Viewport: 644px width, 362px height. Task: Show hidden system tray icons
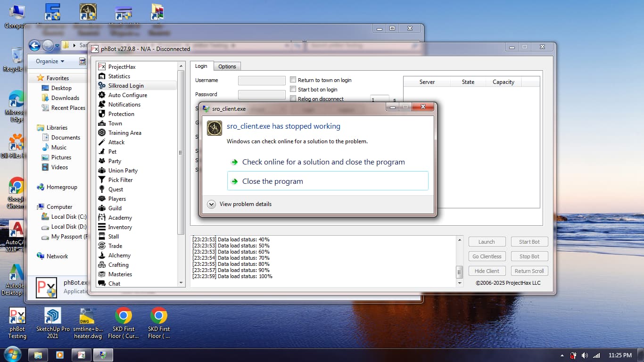coord(562,355)
